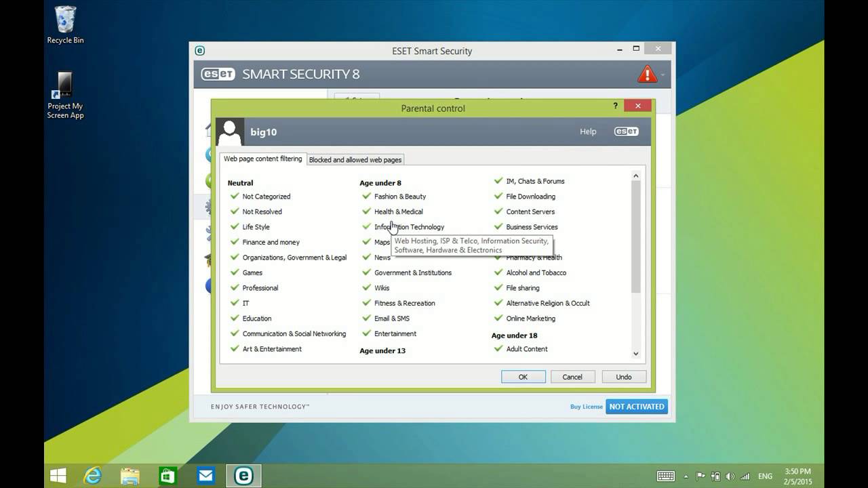Screen dimensions: 868x488
Task: Toggle File sharing category
Action: 498,287
